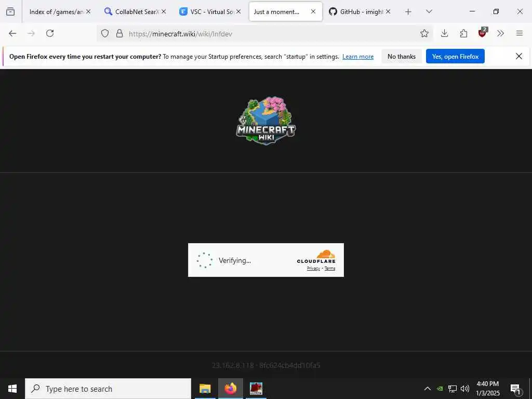Viewport: 532px width, 399px height.
Task: Dismiss the startup notification bar
Action: 519,56
